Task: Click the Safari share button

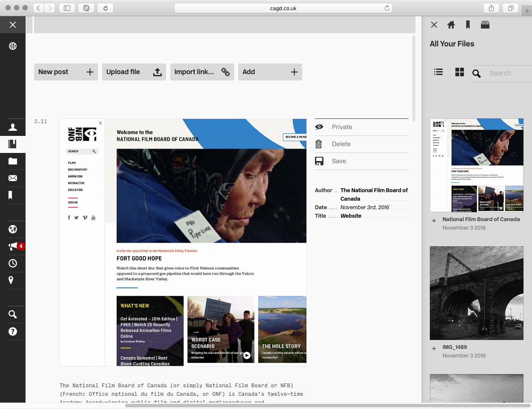Action: pyautogui.click(x=491, y=8)
